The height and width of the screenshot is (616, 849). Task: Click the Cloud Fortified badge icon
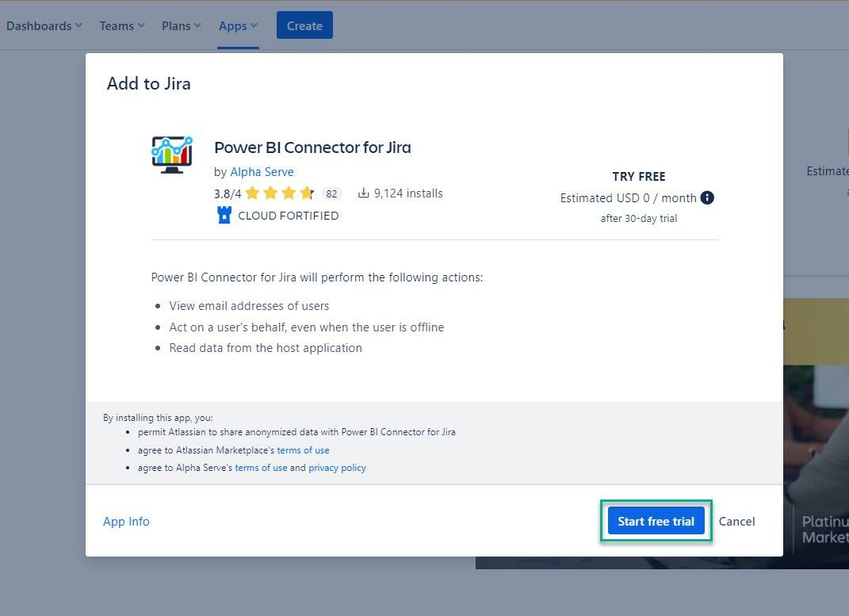(x=223, y=215)
